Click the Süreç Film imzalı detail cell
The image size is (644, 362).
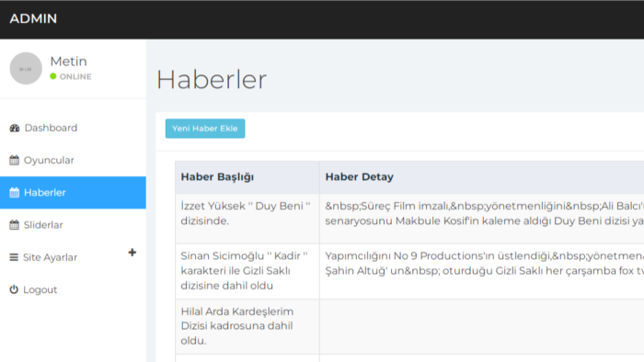point(482,219)
